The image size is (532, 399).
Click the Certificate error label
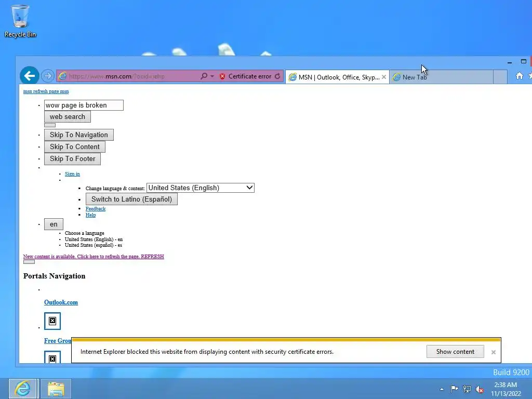point(250,76)
